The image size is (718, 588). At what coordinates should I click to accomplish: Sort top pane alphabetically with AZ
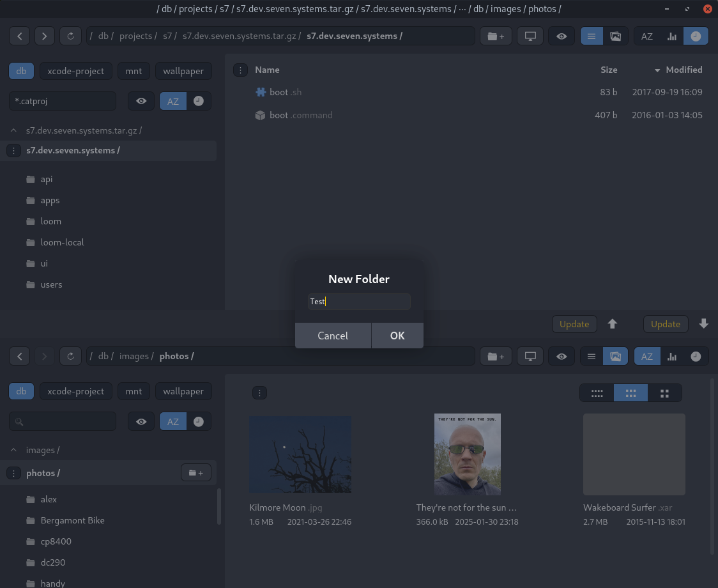click(x=647, y=36)
